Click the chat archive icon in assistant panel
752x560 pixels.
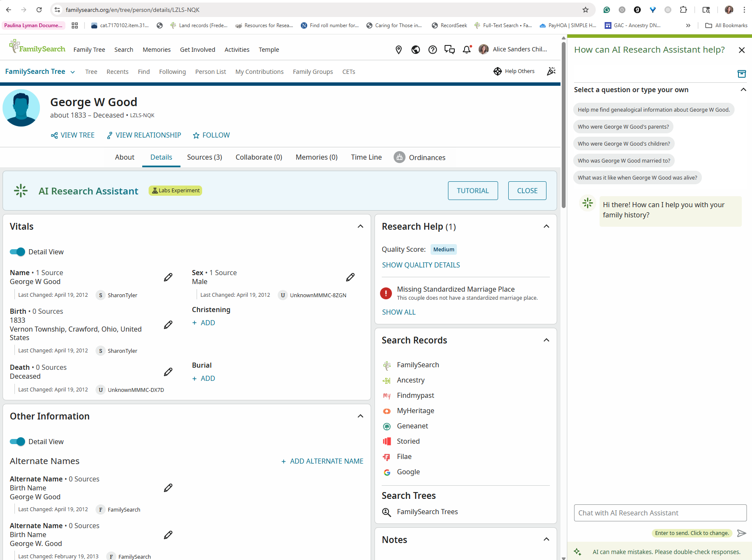741,74
